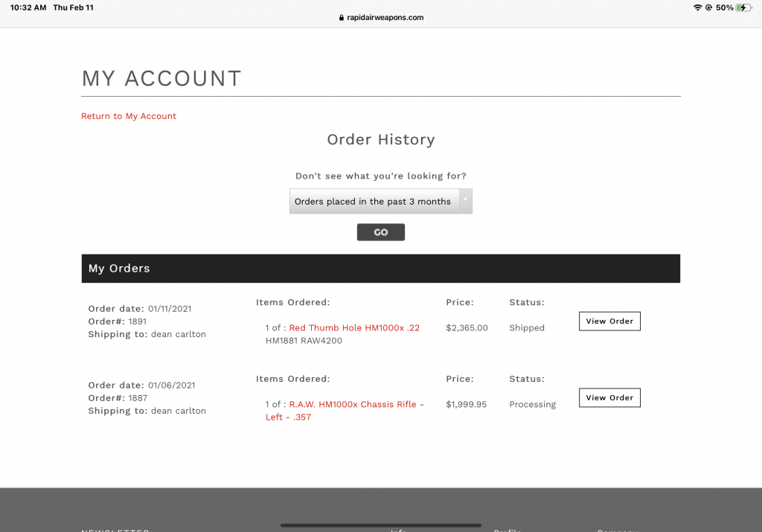762x532 pixels.
Task: Click the Order# 1891 text
Action: 117,321
